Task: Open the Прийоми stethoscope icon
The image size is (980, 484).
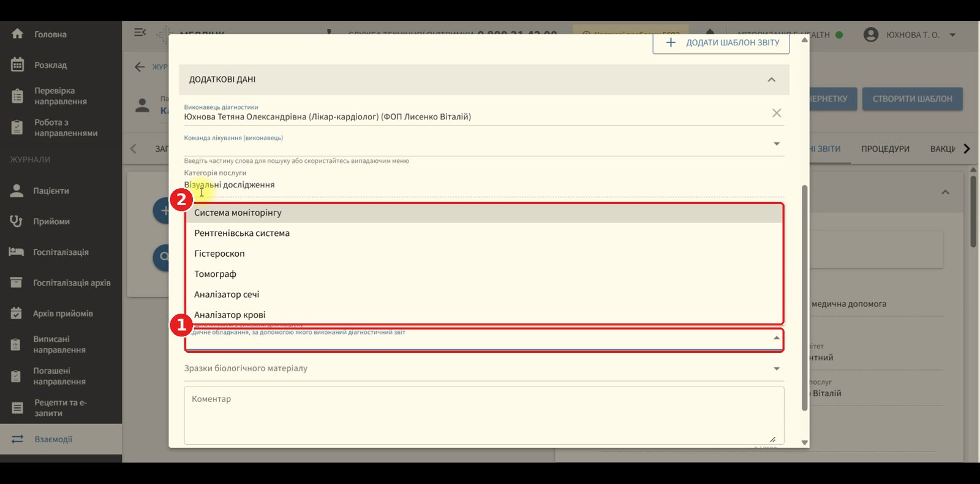Action: (x=17, y=221)
